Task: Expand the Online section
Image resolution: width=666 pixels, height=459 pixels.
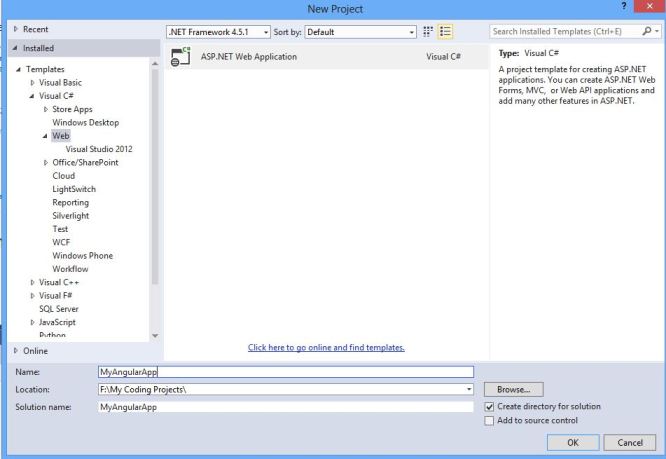Action: coord(16,351)
